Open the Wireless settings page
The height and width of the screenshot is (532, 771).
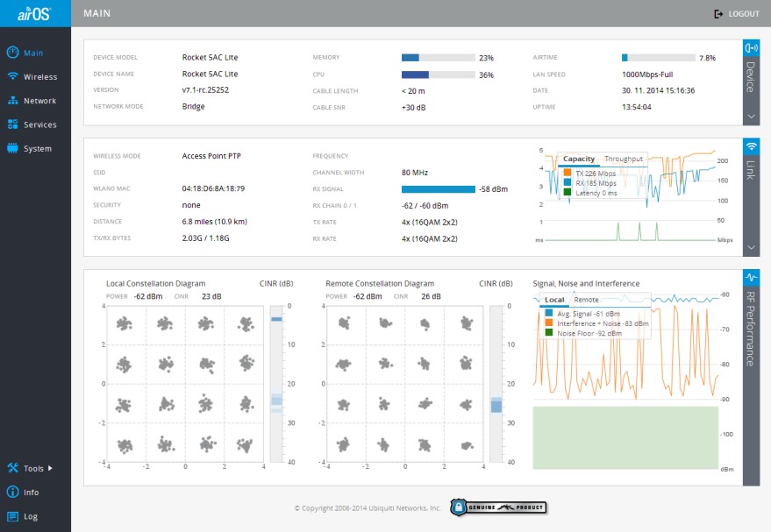(x=40, y=76)
